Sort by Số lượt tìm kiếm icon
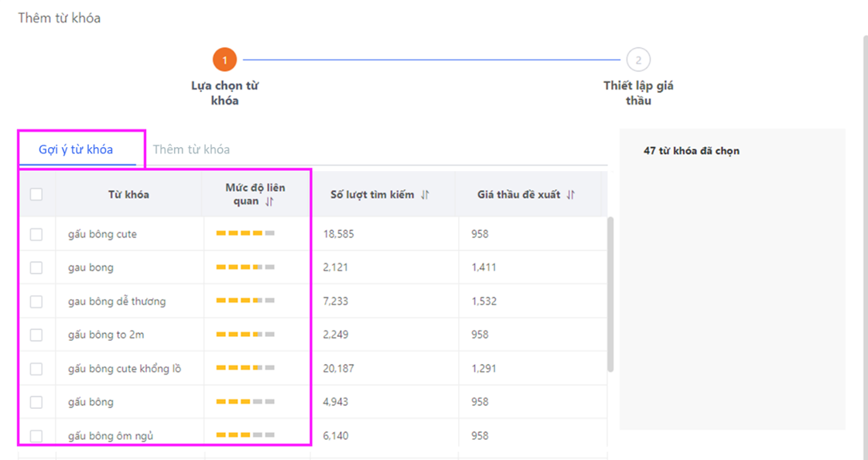This screenshot has height=460, width=868. click(x=425, y=195)
